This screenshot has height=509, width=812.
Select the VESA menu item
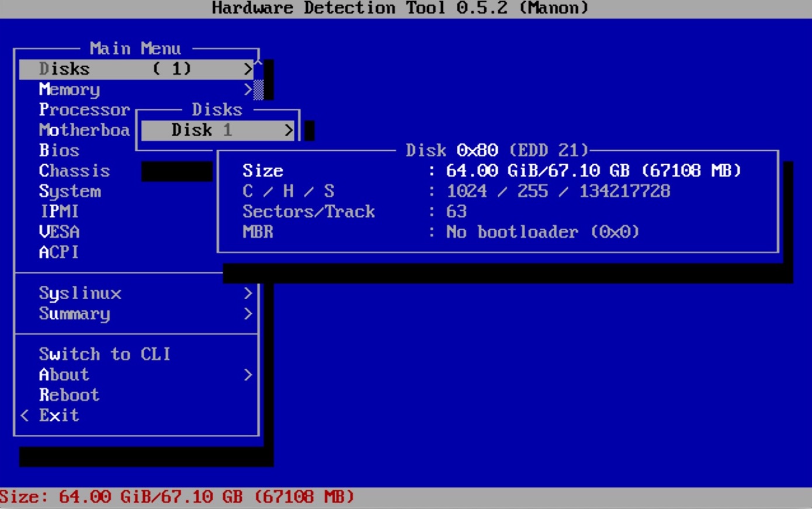59,232
